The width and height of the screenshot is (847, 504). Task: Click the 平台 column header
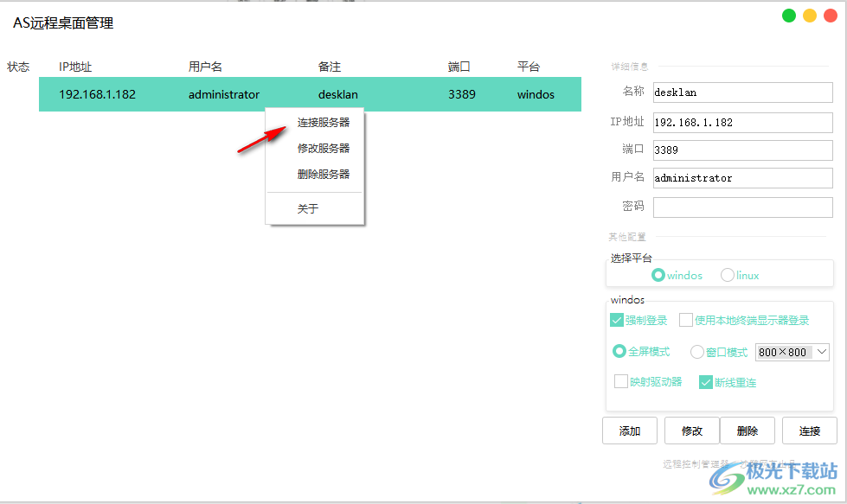[529, 67]
